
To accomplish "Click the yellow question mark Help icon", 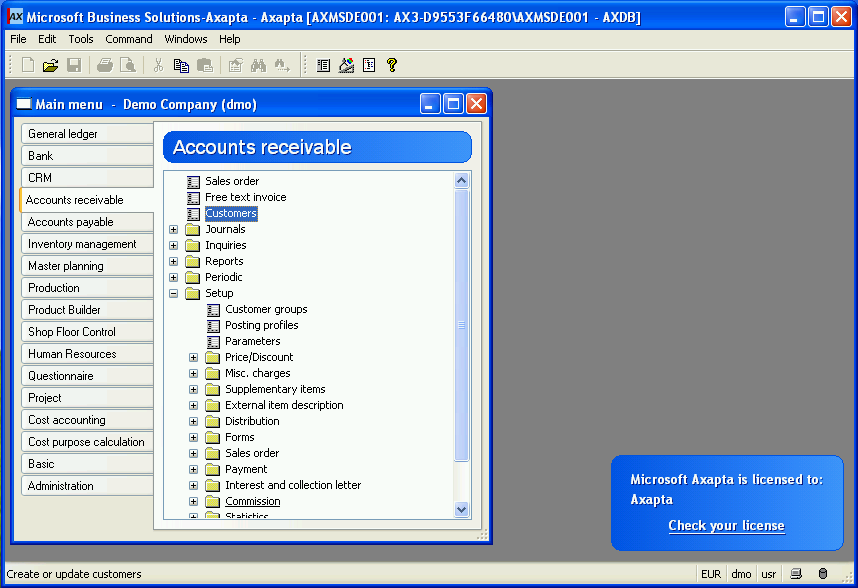I will [x=392, y=65].
